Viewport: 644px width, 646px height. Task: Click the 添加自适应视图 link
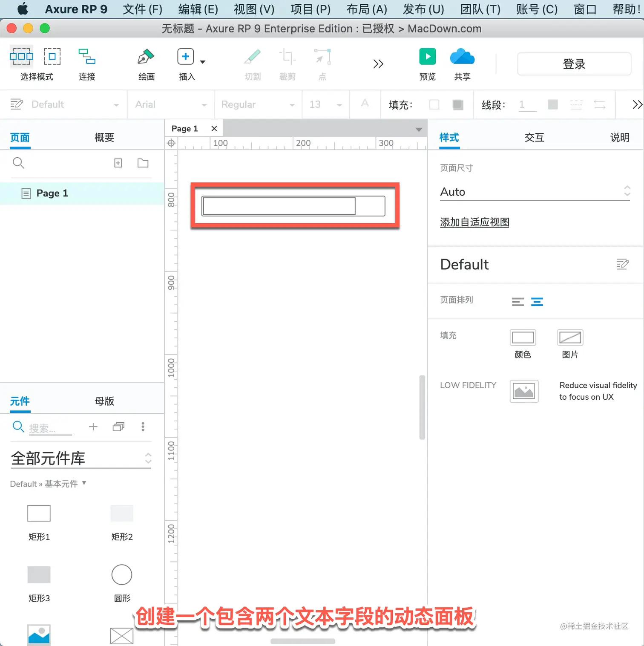coord(474,222)
